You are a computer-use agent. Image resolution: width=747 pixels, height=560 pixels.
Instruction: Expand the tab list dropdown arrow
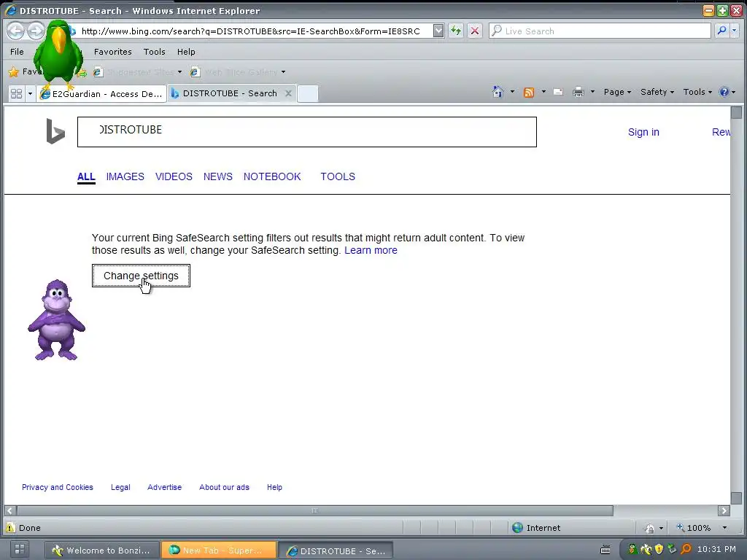pyautogui.click(x=30, y=93)
